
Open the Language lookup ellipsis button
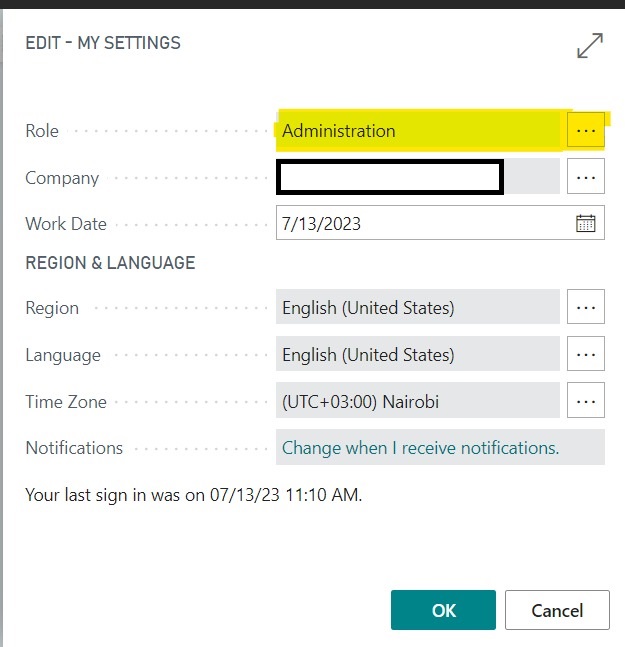(x=586, y=354)
